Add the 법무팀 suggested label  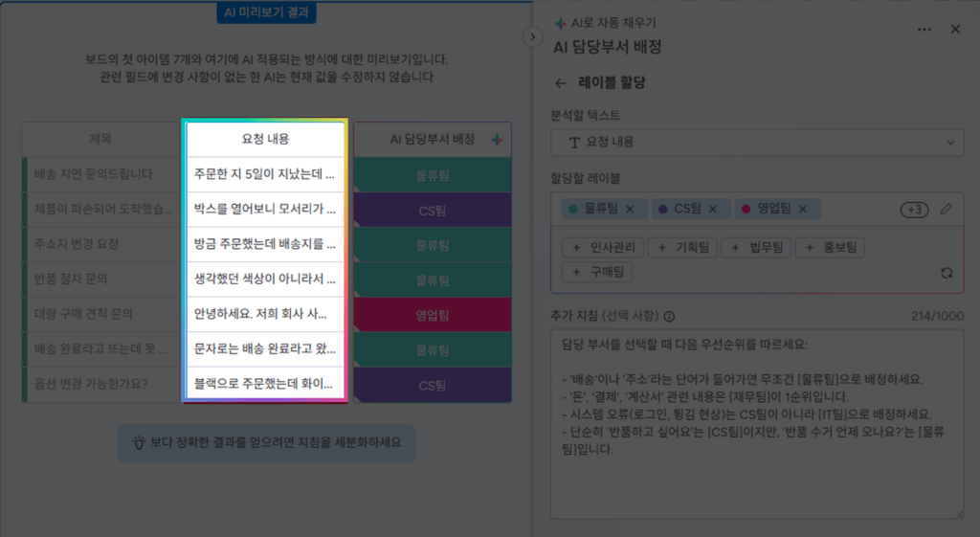coord(757,248)
